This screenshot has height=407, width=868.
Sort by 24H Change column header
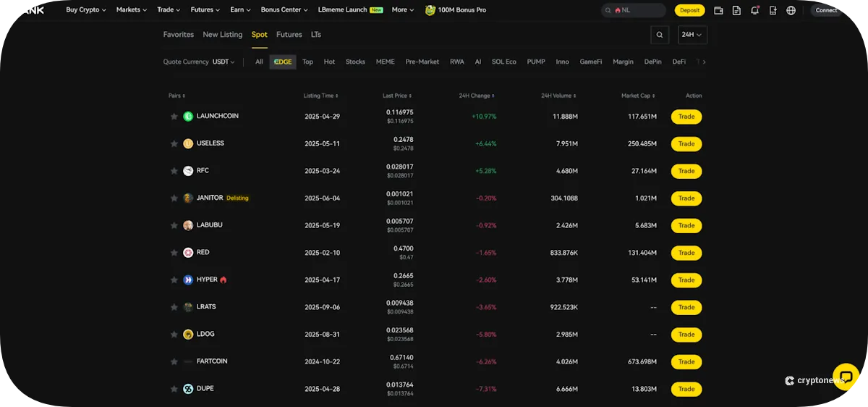tap(476, 96)
